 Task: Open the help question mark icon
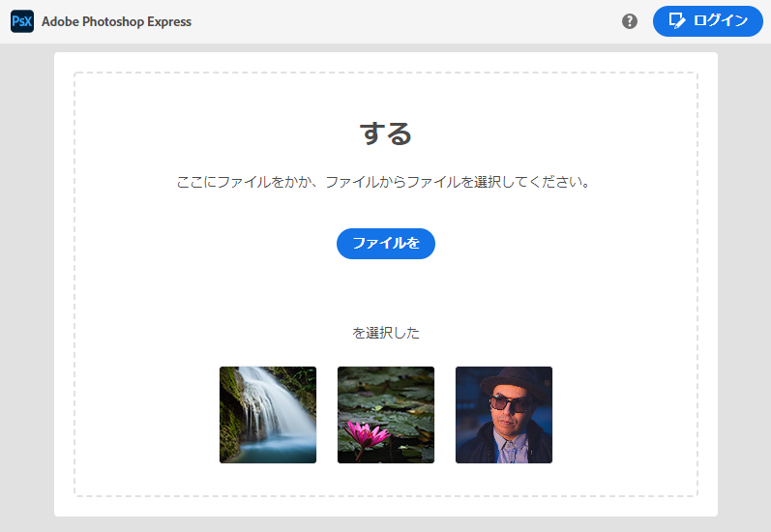[630, 21]
